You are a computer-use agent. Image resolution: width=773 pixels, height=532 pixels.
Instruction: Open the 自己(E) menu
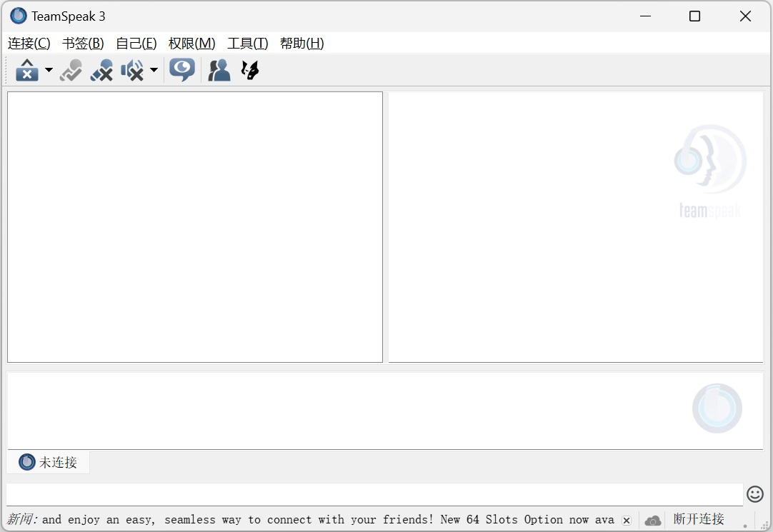coord(136,44)
